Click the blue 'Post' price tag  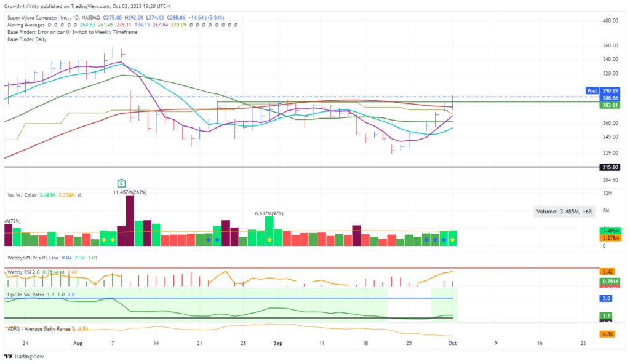click(593, 90)
